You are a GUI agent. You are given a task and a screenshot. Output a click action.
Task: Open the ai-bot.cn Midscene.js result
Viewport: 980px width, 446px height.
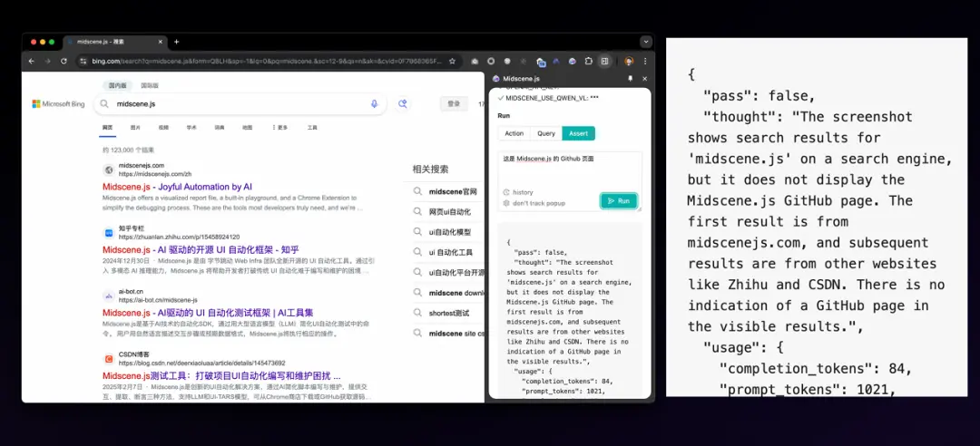[208, 313]
